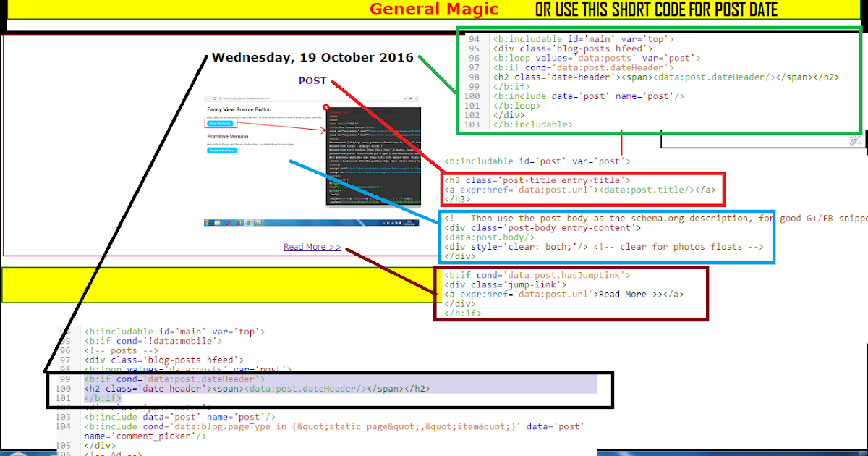
Task: Click the schema.org description comment line
Action: (655, 218)
